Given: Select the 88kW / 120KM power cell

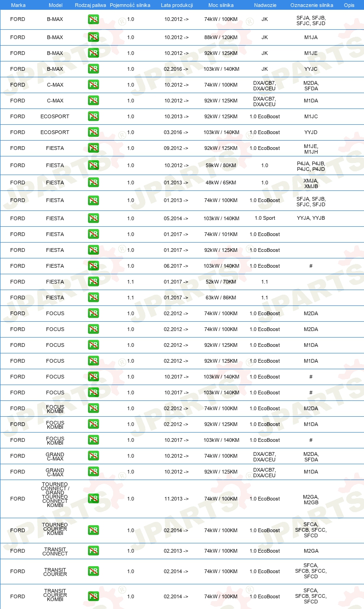Looking at the screenshot, I should click(x=222, y=37).
